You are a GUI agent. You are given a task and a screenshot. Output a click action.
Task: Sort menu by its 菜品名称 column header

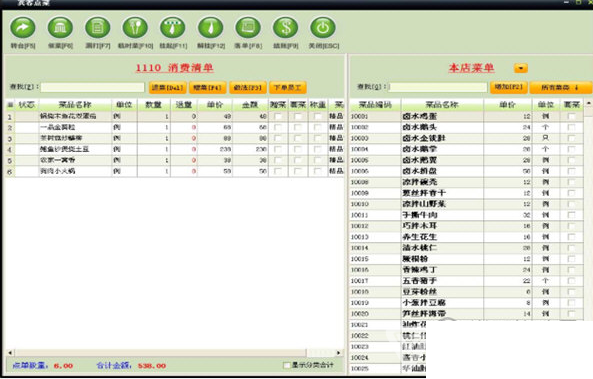point(442,105)
